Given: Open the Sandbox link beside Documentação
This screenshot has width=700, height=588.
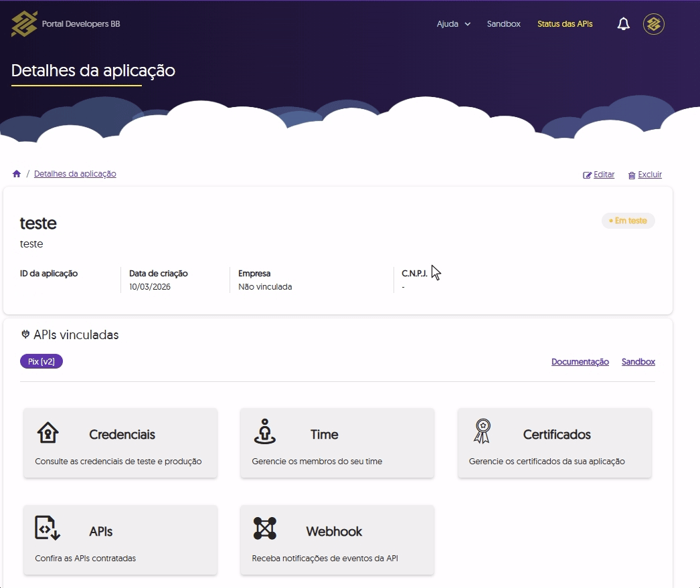Looking at the screenshot, I should (x=638, y=362).
